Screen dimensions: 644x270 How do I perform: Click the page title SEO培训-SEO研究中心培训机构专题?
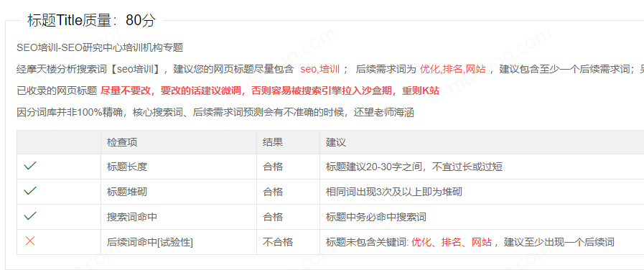click(100, 47)
